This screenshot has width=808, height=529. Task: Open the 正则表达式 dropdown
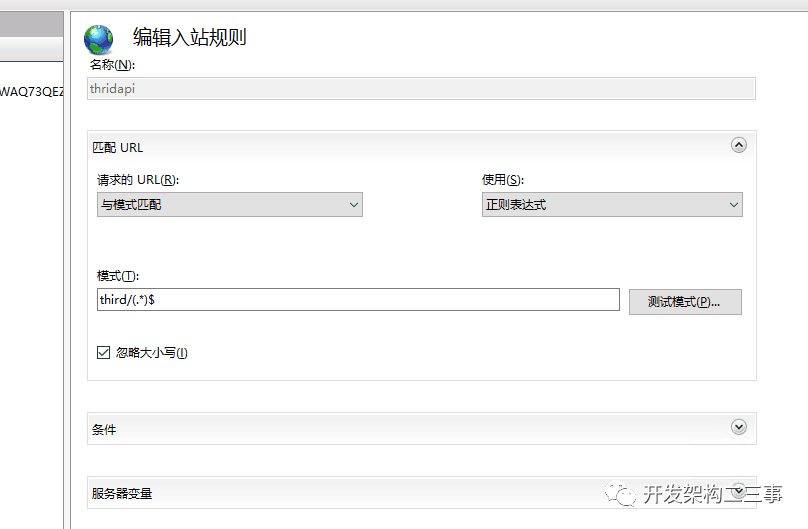point(612,204)
